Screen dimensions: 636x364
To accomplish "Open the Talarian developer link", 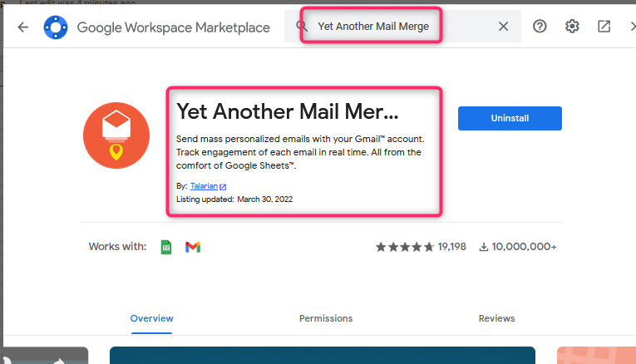I will pos(204,185).
